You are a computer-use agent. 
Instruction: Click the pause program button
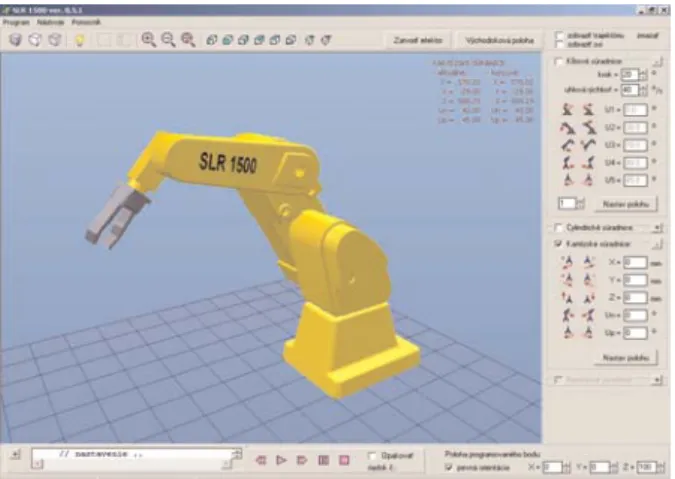pos(323,460)
